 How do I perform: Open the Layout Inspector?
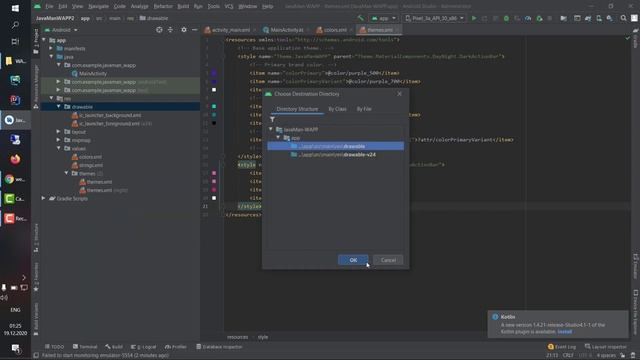[605, 347]
